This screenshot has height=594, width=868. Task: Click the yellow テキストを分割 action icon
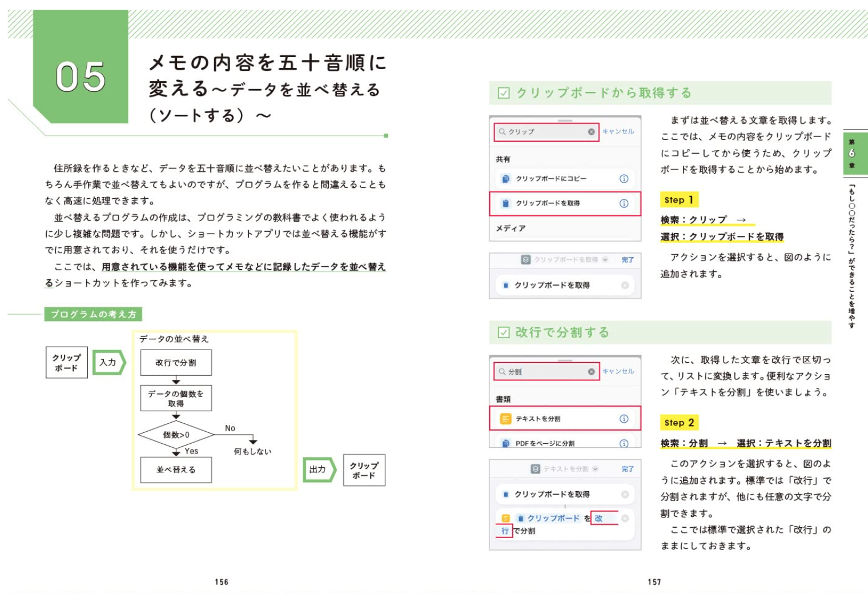click(505, 419)
